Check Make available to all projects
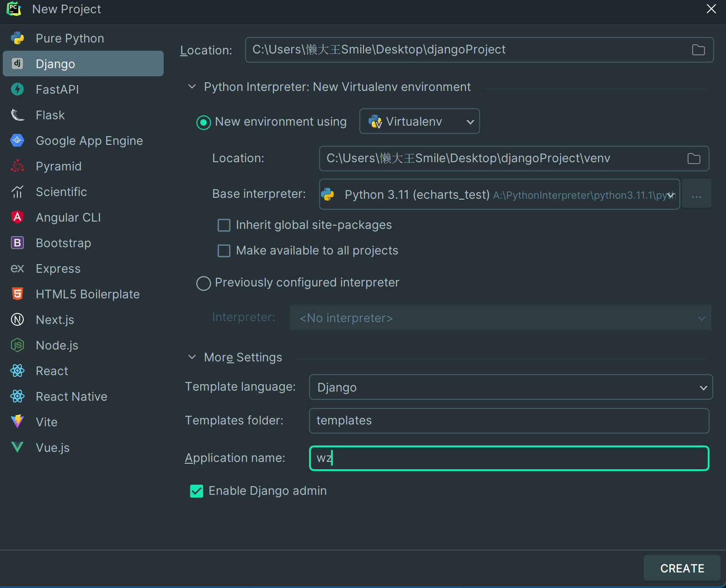 pyautogui.click(x=224, y=251)
